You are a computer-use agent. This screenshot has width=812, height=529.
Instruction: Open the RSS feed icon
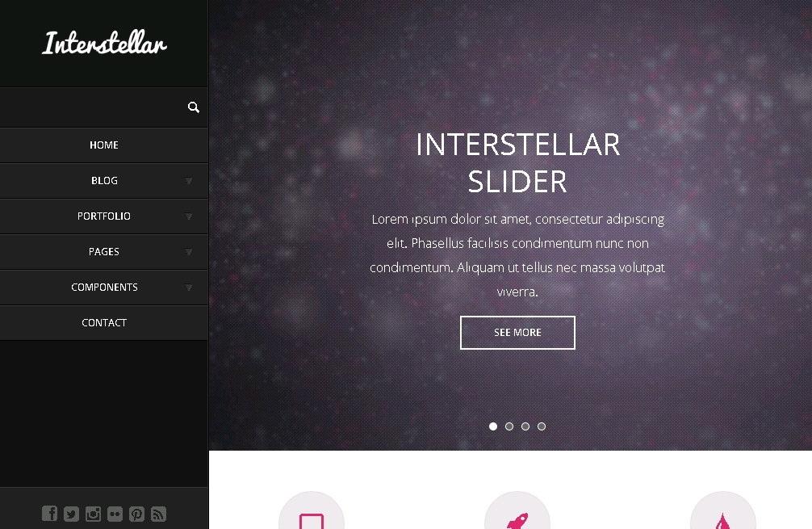click(158, 514)
